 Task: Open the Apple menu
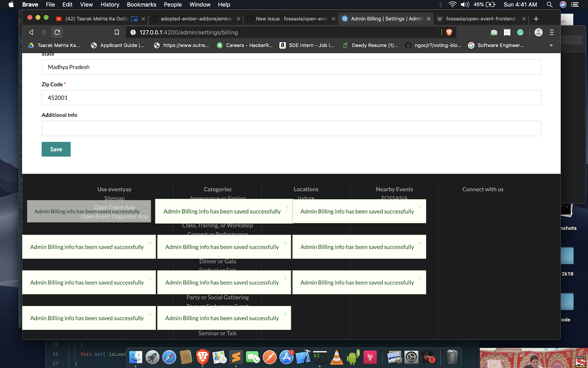pos(11,4)
